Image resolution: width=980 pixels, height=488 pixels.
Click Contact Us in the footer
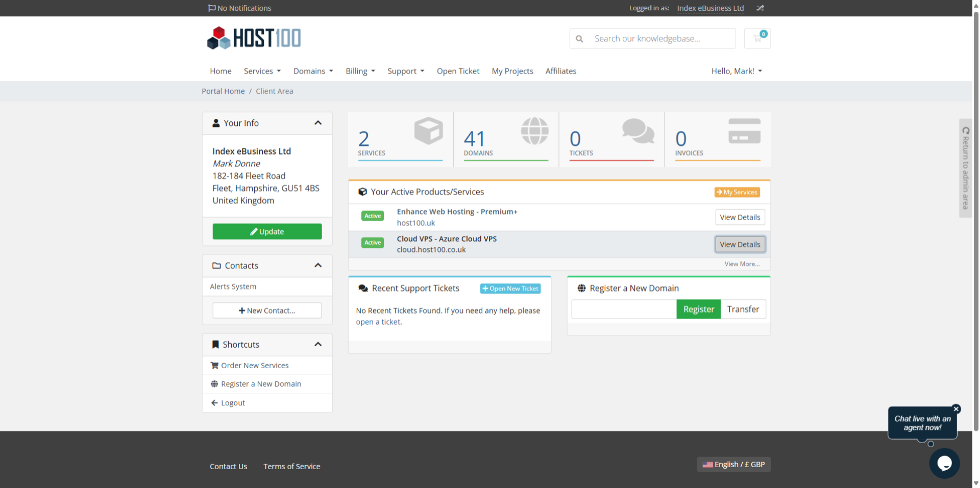pyautogui.click(x=228, y=467)
